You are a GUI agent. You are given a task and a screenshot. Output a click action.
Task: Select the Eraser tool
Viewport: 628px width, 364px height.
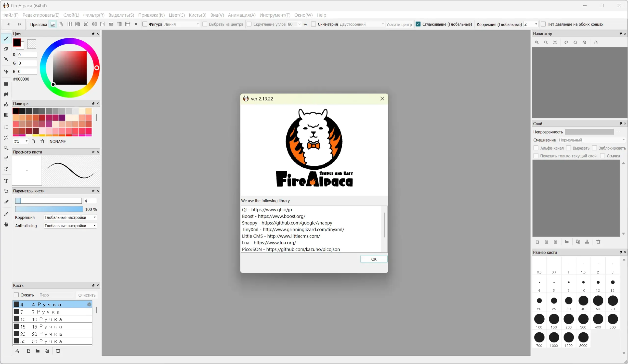tap(6, 49)
